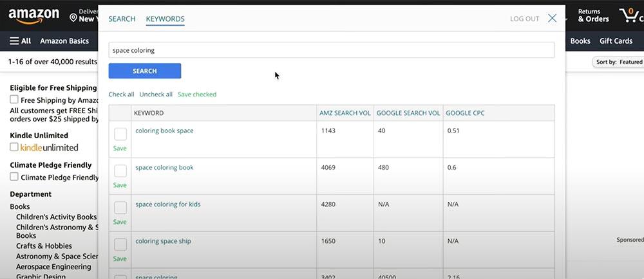Toggle the Climate Pledge Friendly checkbox

(14, 177)
